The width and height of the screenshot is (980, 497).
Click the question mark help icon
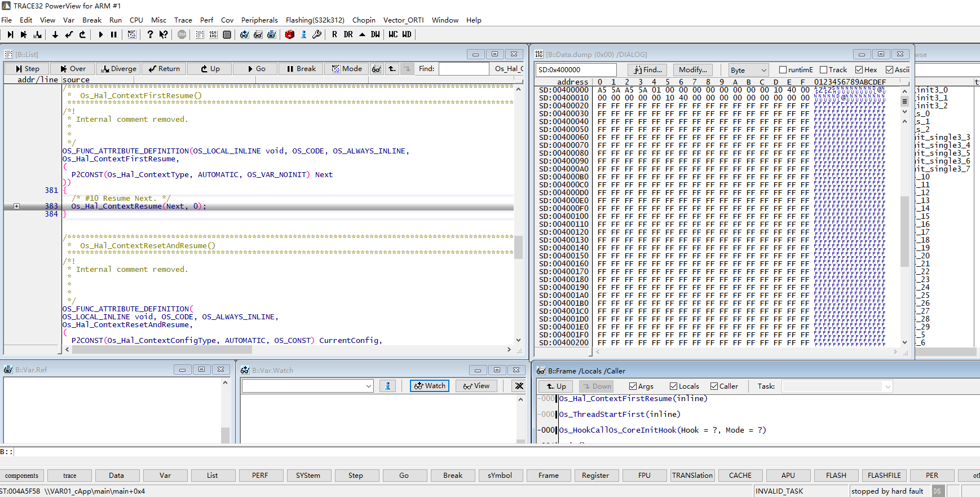(x=150, y=34)
